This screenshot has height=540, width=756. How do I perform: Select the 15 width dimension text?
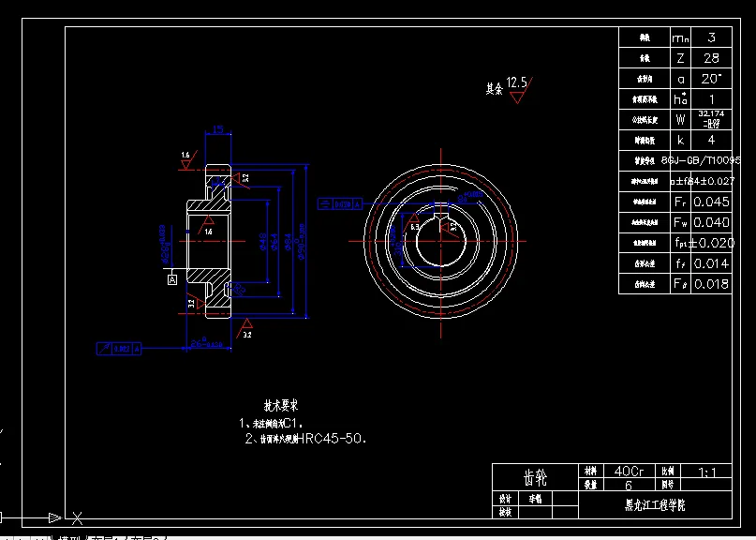(x=218, y=129)
